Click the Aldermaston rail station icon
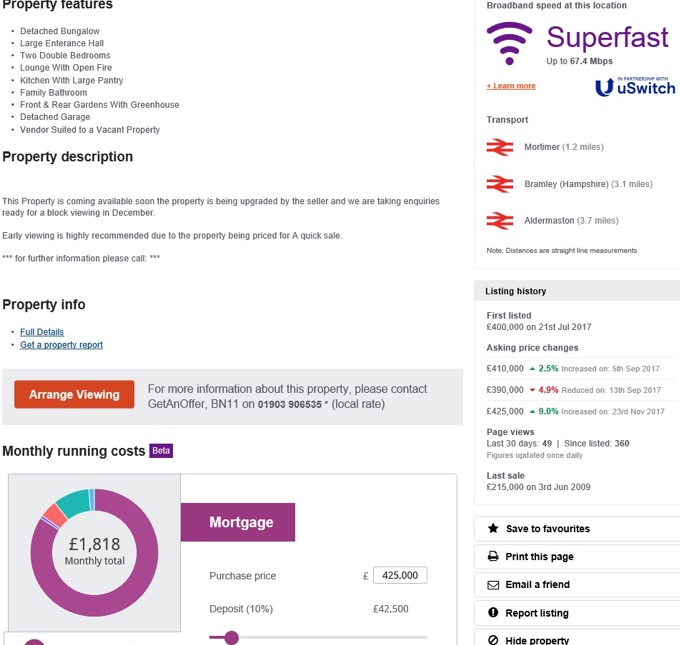This screenshot has width=680, height=645. [x=499, y=220]
